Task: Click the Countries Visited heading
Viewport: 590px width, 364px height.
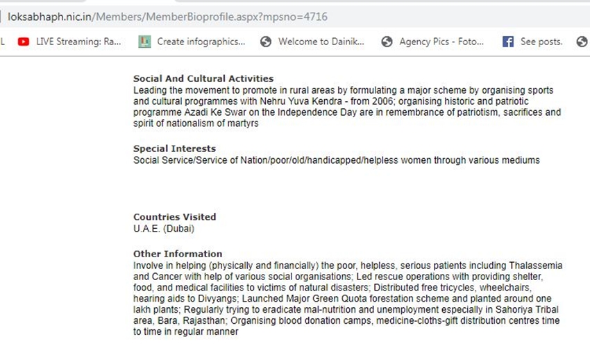Action: tap(175, 217)
